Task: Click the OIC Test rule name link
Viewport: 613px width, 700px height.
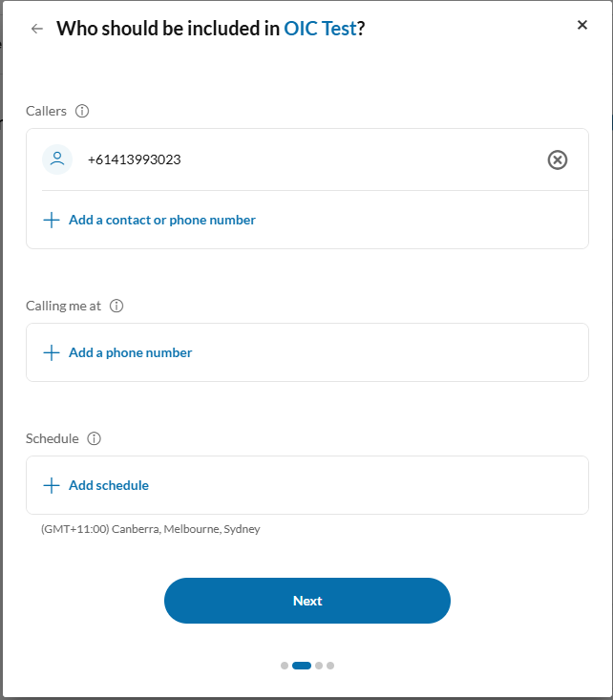Action: pyautogui.click(x=320, y=29)
